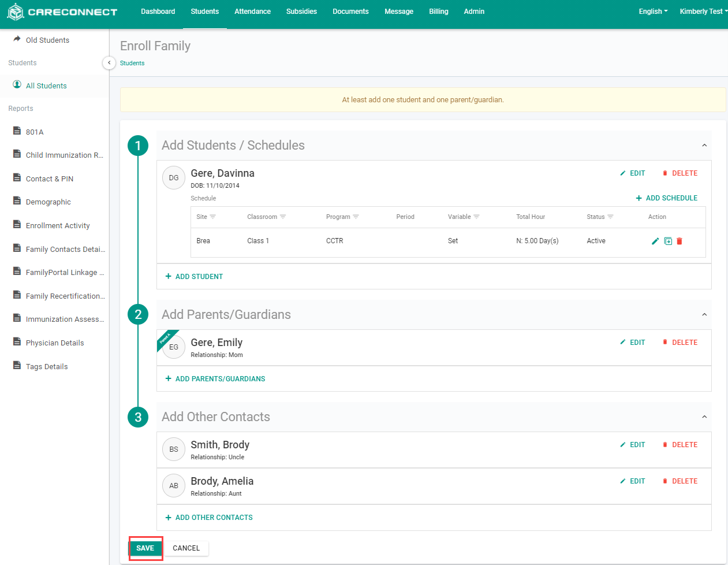Click the Family Recertification report icon
The width and height of the screenshot is (728, 565).
click(17, 295)
